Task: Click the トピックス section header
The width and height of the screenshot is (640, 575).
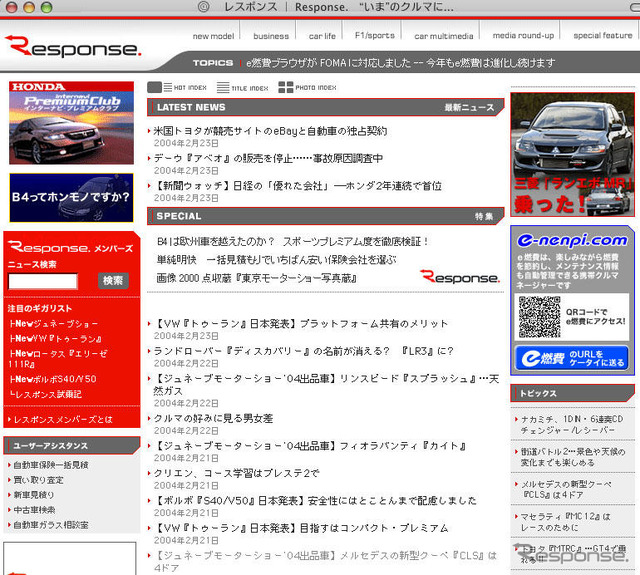Action: click(572, 393)
